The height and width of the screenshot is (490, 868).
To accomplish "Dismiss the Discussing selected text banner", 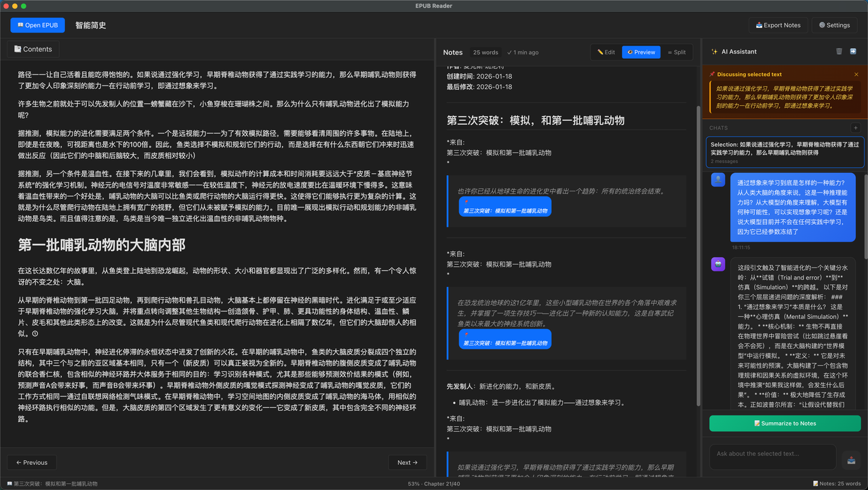I will click(x=856, y=75).
